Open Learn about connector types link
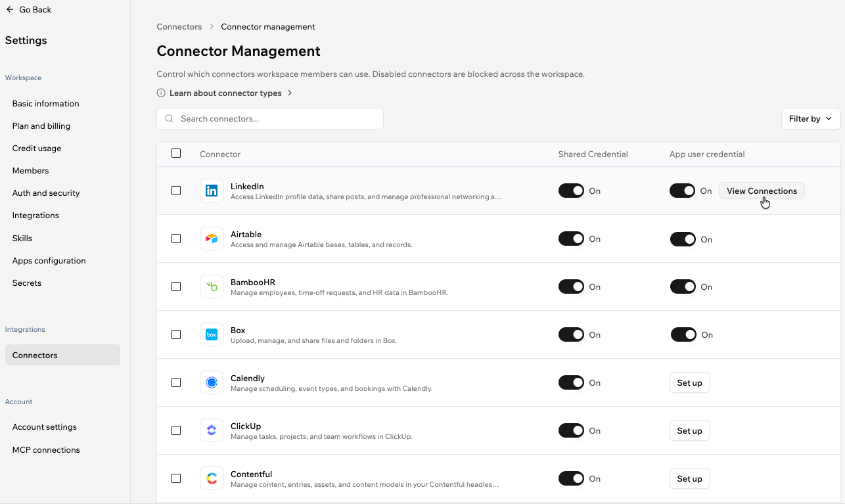845x504 pixels. point(225,93)
